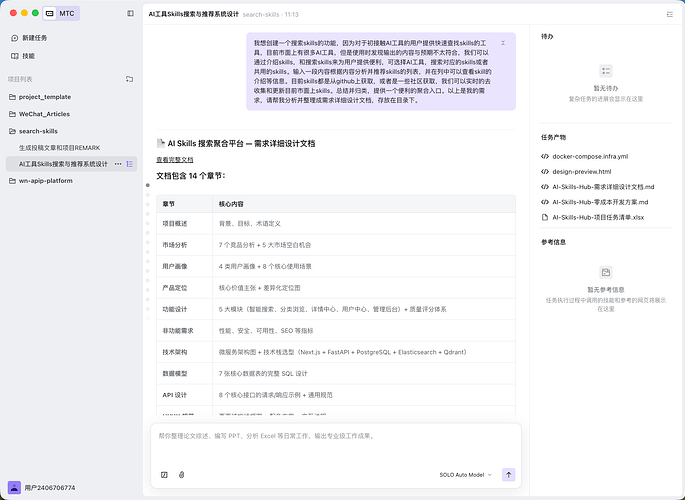Add new project folder icon
The height and width of the screenshot is (500, 685).
[130, 78]
